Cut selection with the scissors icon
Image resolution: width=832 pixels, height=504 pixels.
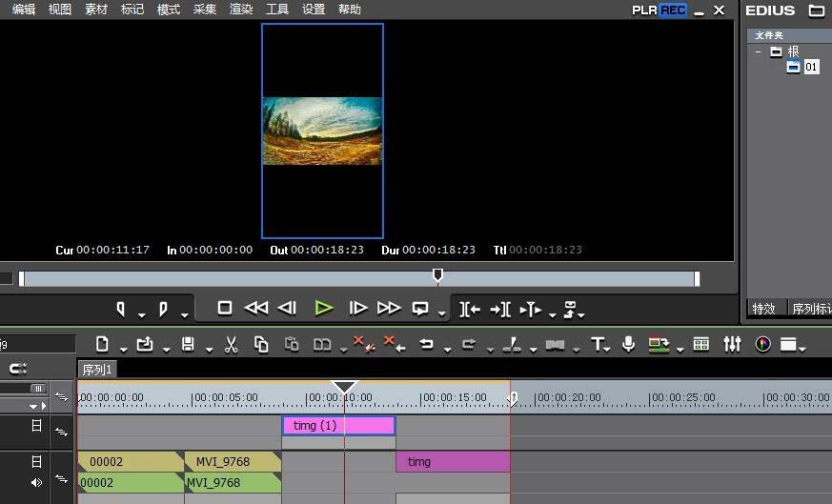[231, 345]
